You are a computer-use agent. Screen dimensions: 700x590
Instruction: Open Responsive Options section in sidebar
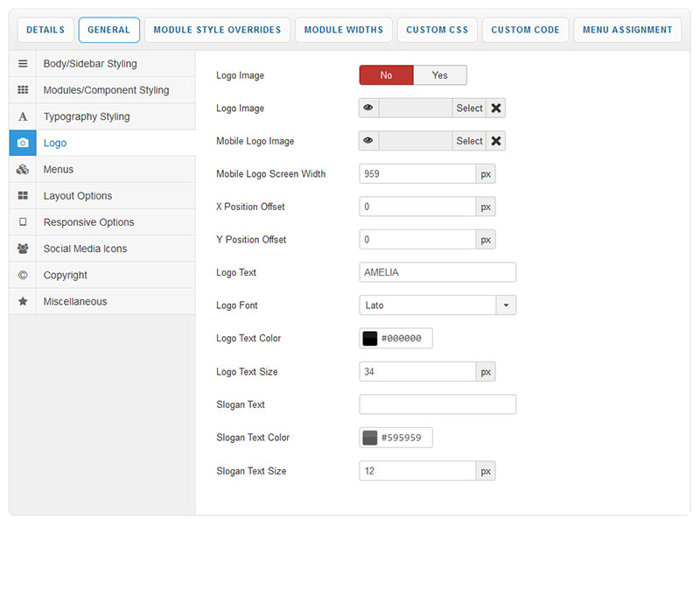pyautogui.click(x=88, y=222)
